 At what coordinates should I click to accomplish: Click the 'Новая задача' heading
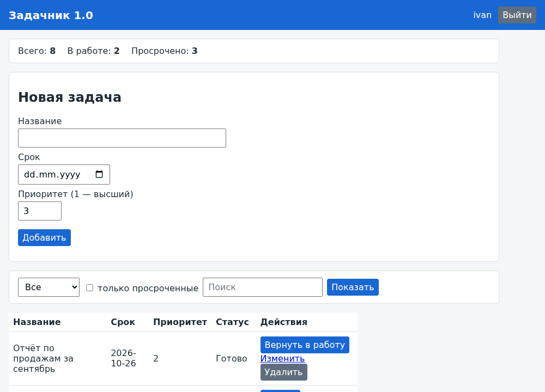(70, 97)
